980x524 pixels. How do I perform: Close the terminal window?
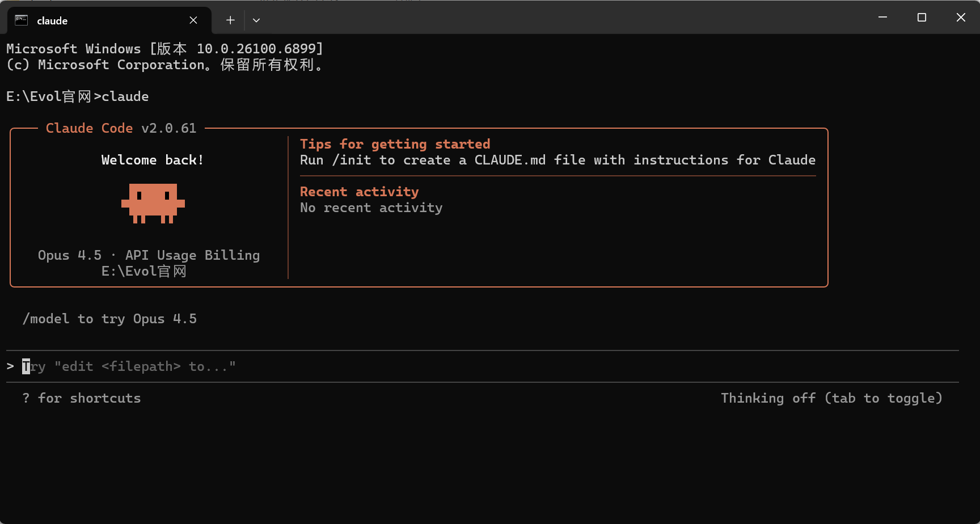961,18
